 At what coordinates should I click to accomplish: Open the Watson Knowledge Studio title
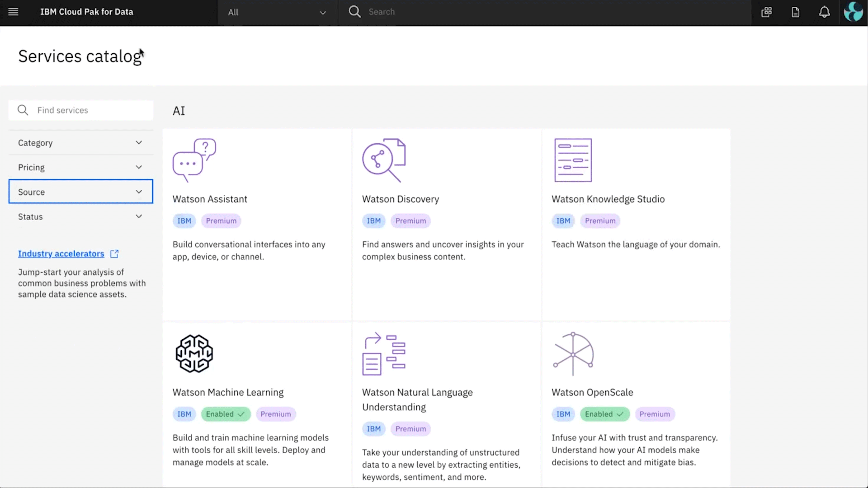[608, 199]
